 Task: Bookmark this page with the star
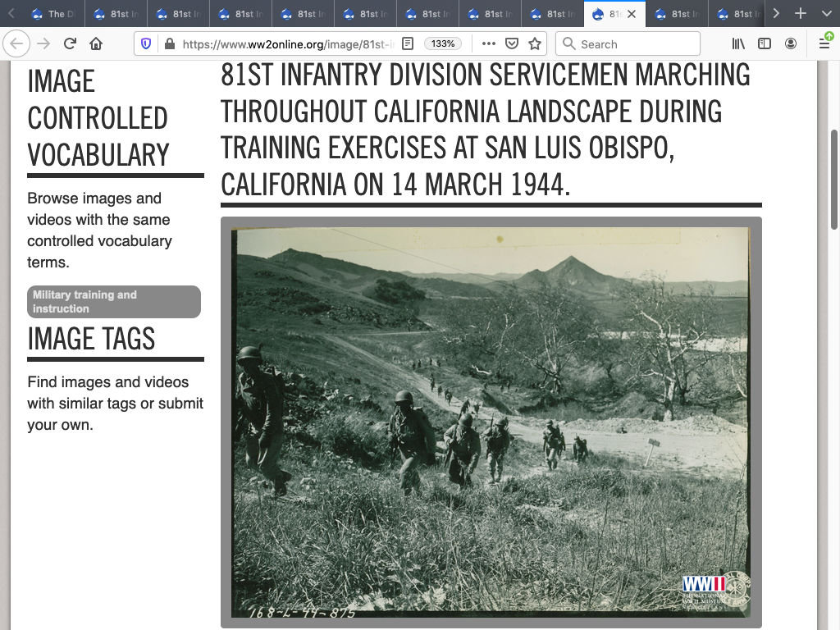(535, 44)
